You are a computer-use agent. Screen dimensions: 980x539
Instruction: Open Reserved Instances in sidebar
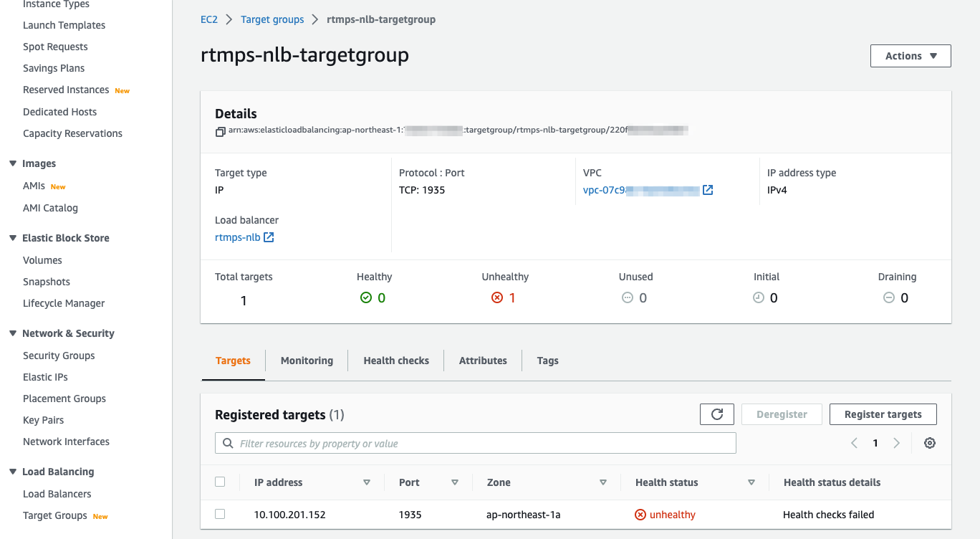click(66, 90)
